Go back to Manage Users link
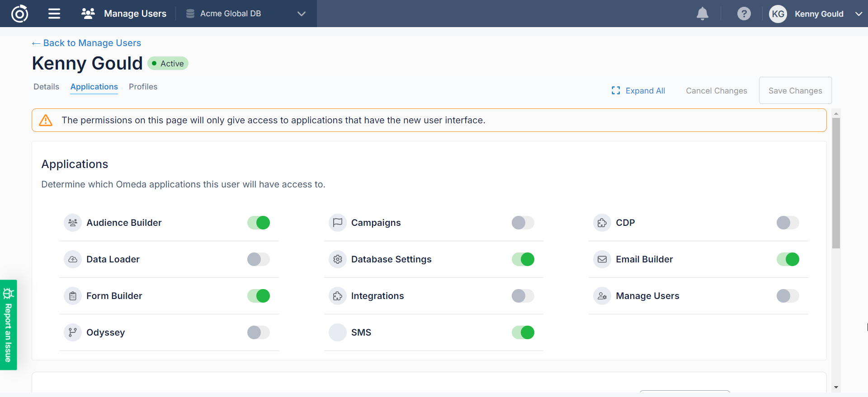Image resolution: width=868 pixels, height=397 pixels. tap(86, 43)
